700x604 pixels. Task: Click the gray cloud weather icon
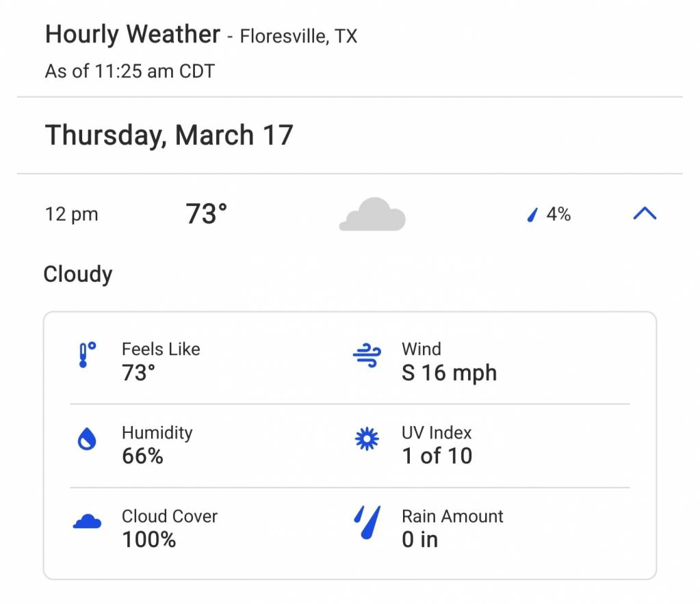tap(372, 214)
